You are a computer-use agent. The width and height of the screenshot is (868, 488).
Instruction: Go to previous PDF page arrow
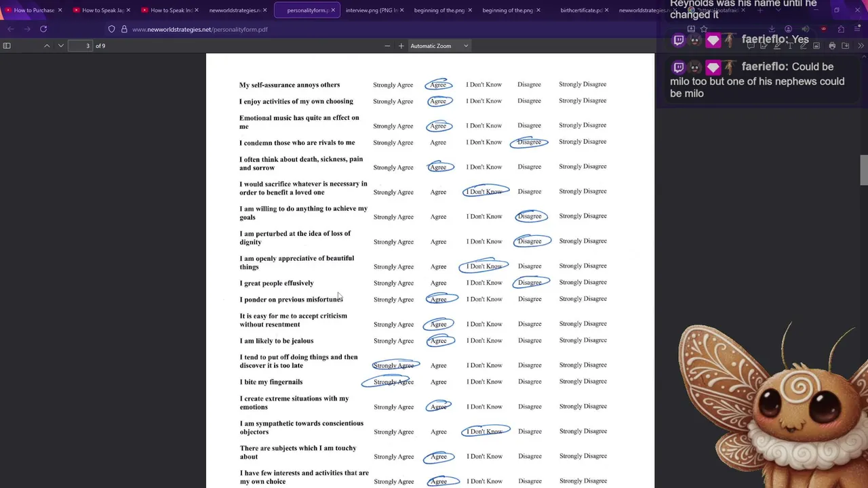point(47,45)
